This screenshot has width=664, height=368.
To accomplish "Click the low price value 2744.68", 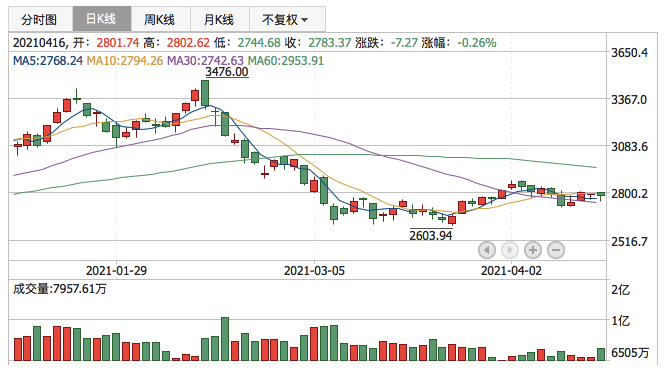I will (x=259, y=43).
